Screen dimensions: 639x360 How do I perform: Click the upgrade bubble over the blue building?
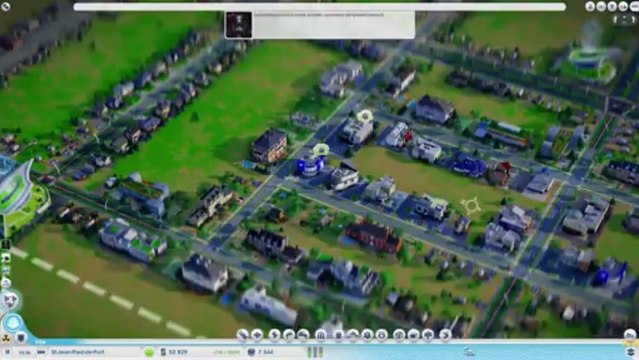[x=321, y=150]
